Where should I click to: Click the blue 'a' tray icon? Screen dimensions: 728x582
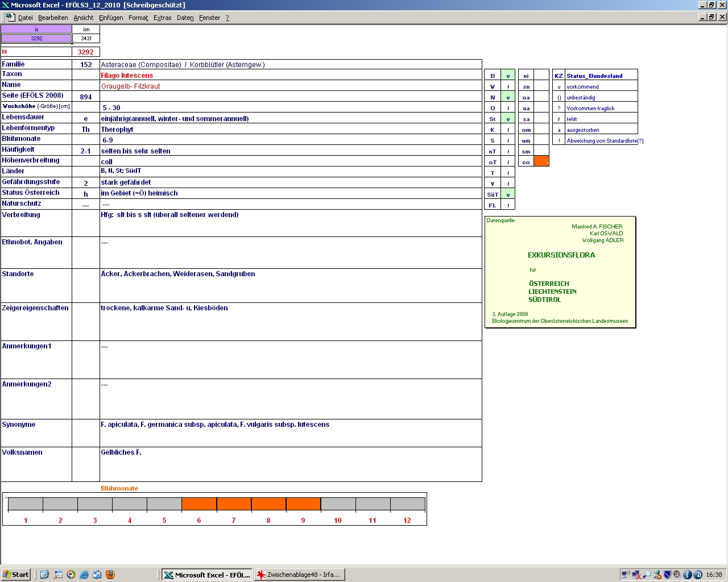coord(698,575)
